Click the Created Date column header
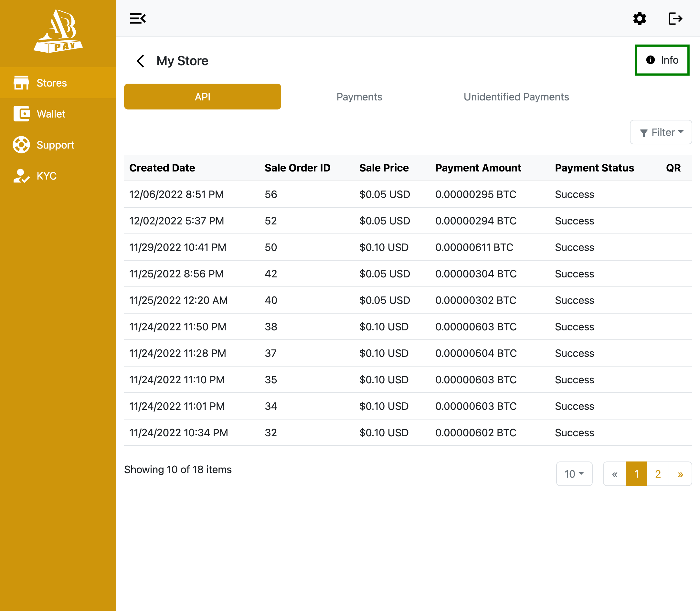 [162, 168]
